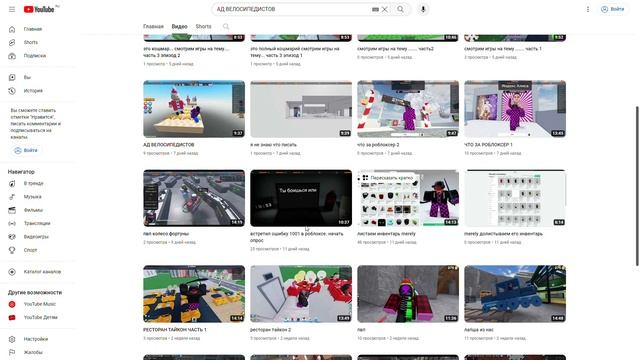Click the title что за роблоксер 2
This screenshot has width=640, height=360.
378,145
